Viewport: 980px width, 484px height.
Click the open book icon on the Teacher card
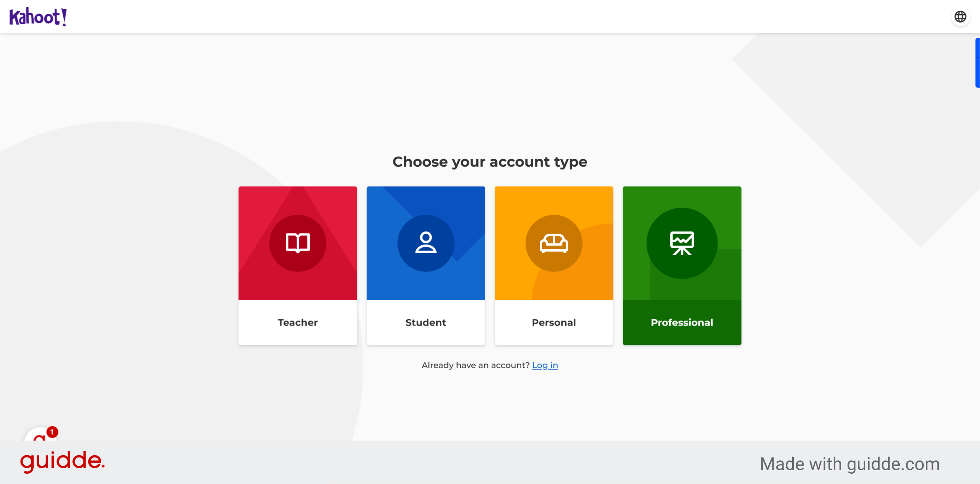297,243
